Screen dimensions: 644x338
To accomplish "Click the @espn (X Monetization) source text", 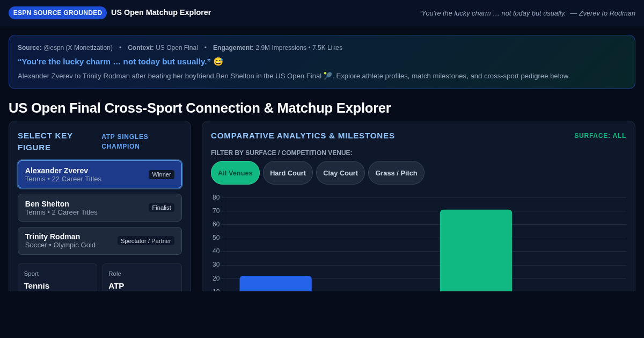I will pyautogui.click(x=78, y=48).
